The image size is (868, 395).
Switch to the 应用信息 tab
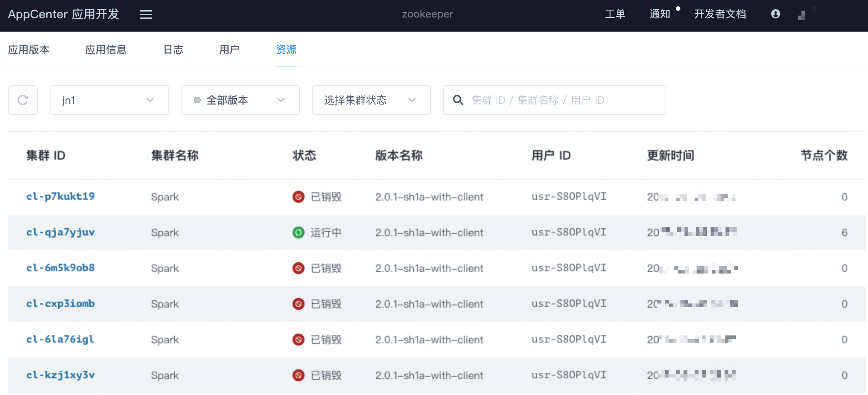106,49
